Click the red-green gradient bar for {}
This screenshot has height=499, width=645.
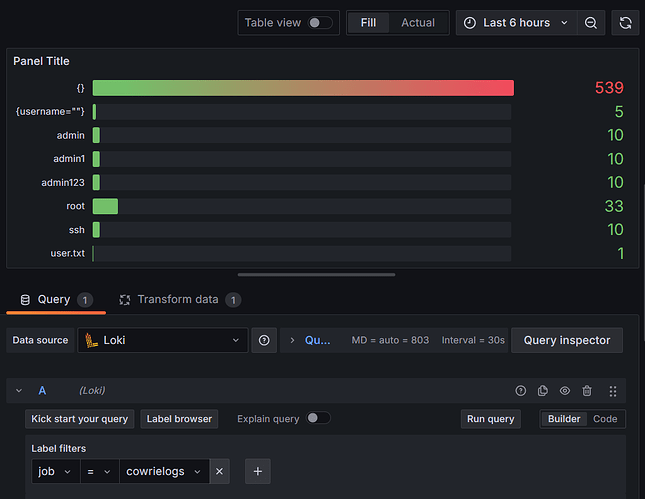click(x=303, y=88)
